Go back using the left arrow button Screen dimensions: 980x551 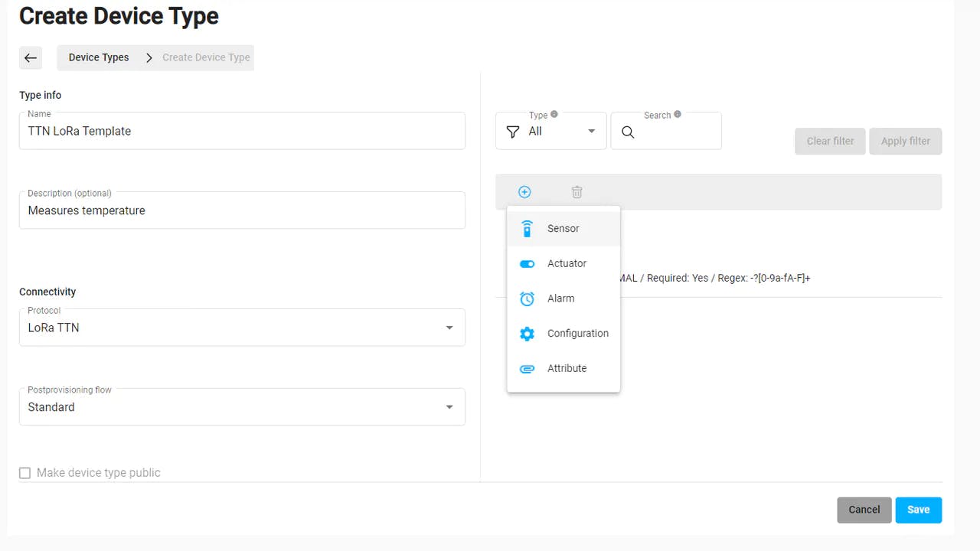[x=31, y=57]
